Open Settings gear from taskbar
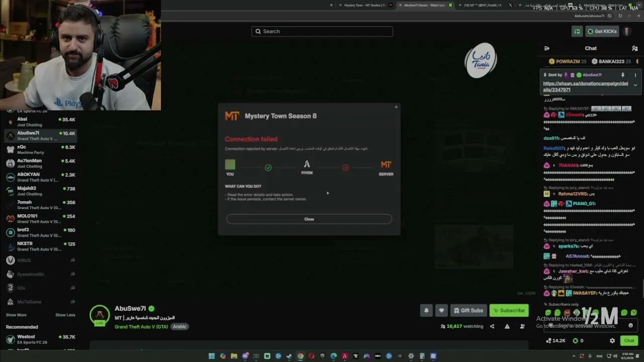 [411, 356]
